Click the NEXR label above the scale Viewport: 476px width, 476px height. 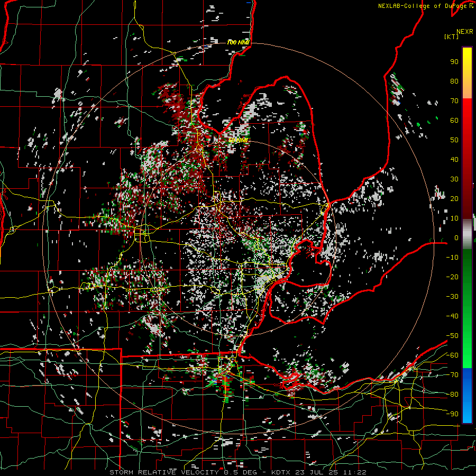click(465, 32)
